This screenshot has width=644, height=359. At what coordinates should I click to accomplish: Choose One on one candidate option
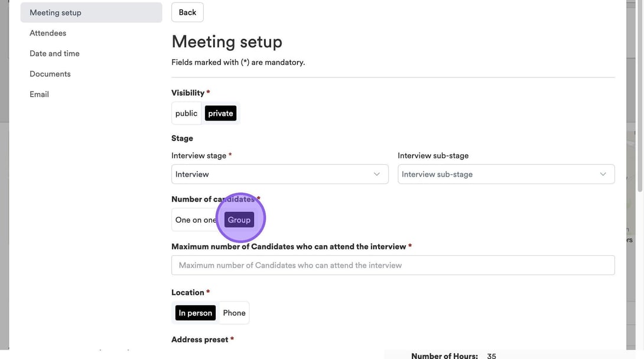click(195, 220)
